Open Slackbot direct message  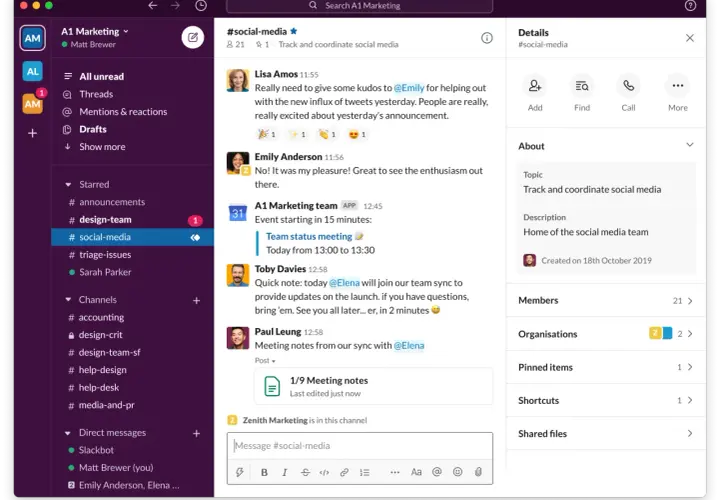click(x=132, y=450)
